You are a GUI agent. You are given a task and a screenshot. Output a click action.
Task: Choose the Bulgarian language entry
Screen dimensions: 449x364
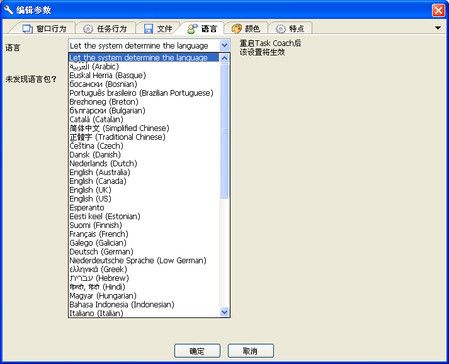click(144, 110)
